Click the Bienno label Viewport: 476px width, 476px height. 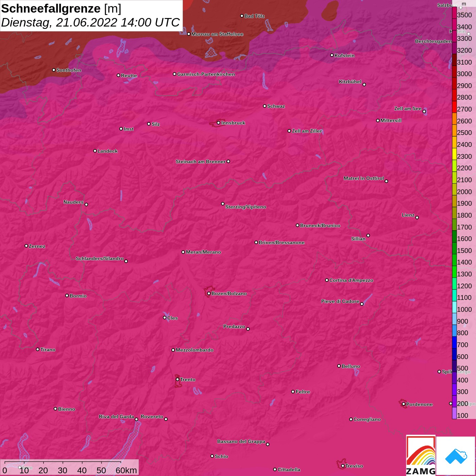coord(66,409)
